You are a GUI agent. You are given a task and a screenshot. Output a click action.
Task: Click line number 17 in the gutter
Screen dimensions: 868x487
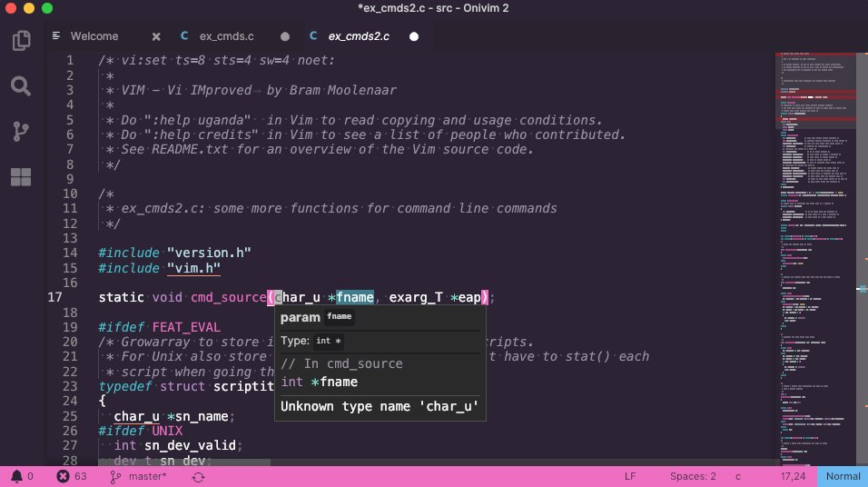[x=54, y=297]
